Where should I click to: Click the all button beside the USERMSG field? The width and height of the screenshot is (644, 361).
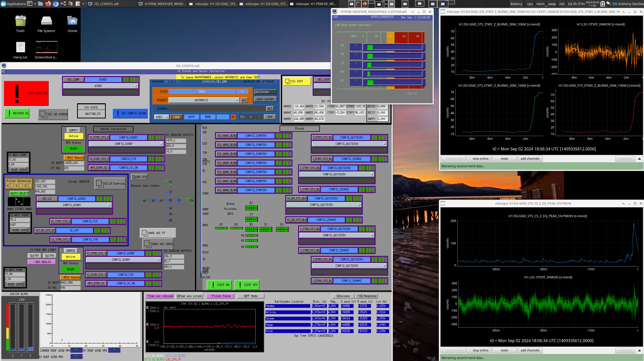coord(270,109)
